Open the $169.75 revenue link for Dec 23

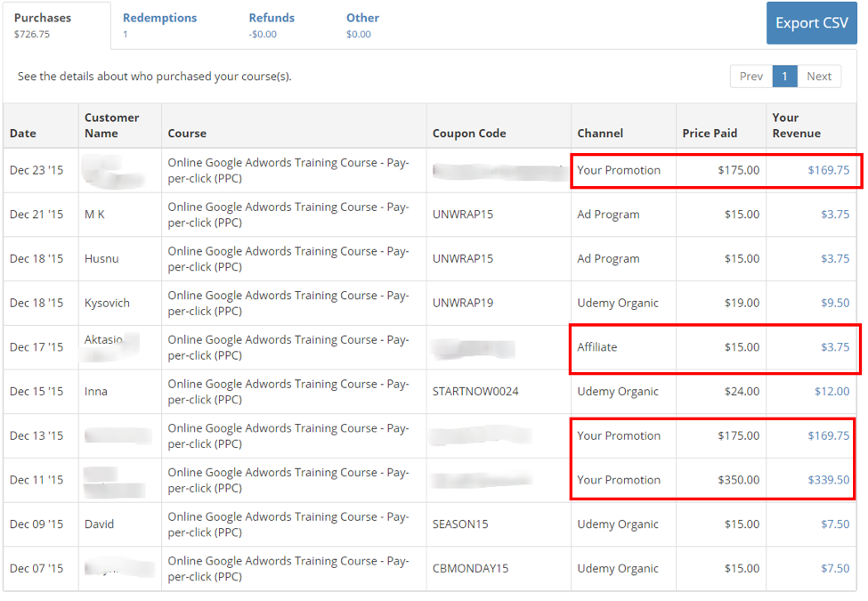(828, 170)
